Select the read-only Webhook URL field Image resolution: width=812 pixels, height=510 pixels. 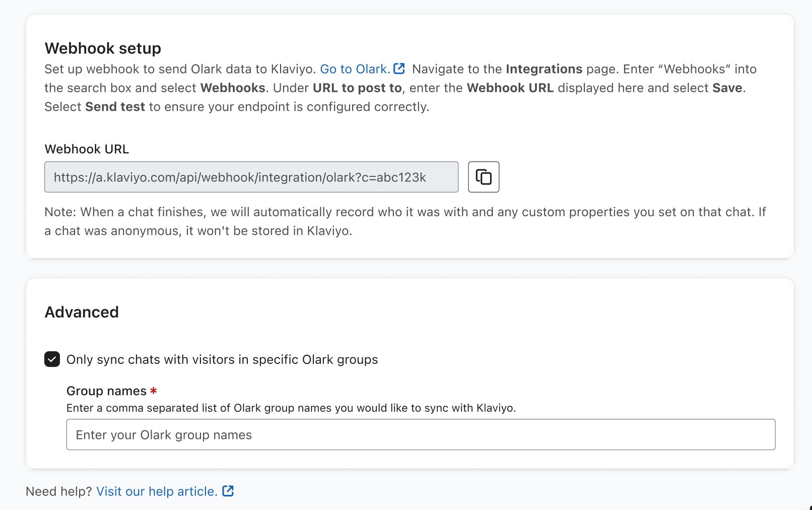251,177
